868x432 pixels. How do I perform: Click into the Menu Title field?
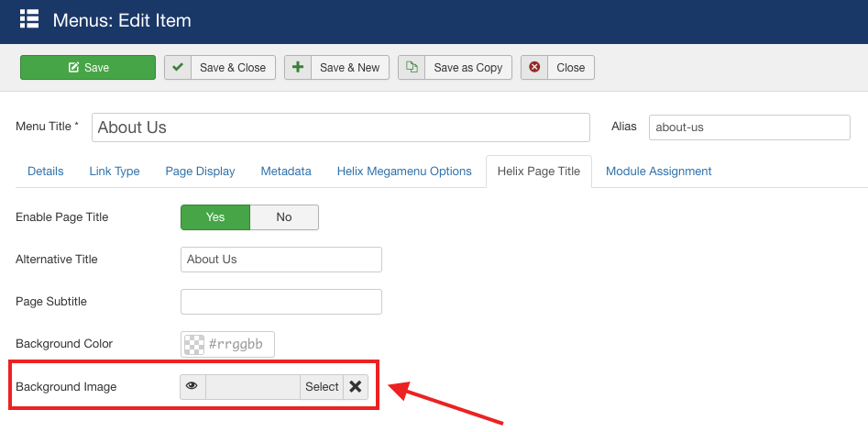click(x=340, y=127)
